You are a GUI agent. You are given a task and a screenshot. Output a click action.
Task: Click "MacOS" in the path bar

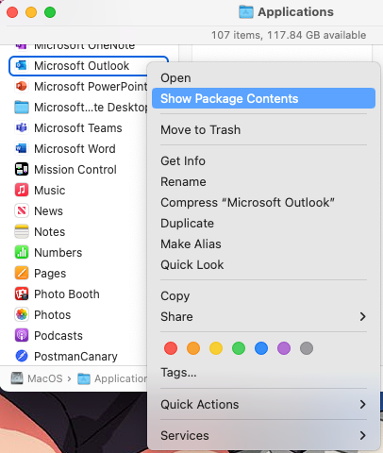click(45, 379)
